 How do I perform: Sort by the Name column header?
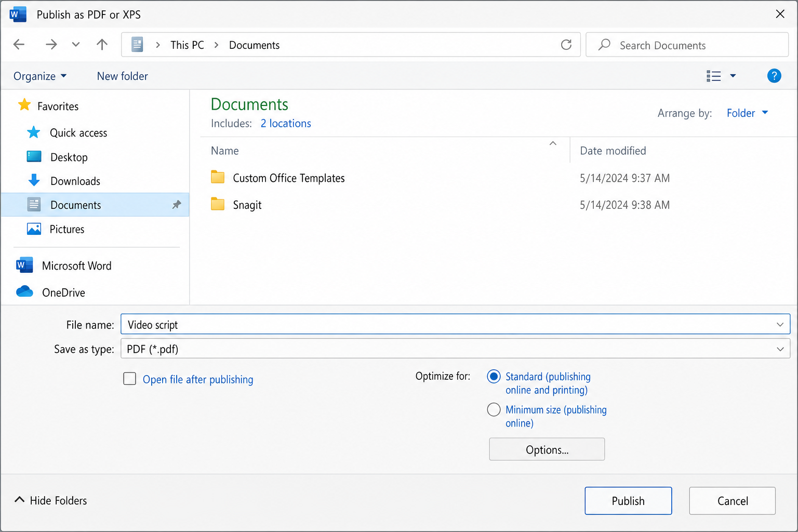225,151
